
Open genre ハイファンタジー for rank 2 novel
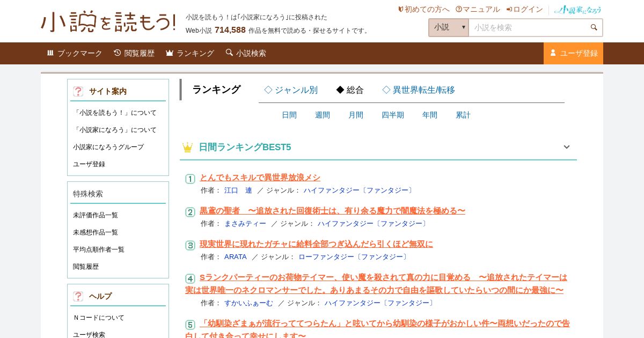(x=373, y=224)
